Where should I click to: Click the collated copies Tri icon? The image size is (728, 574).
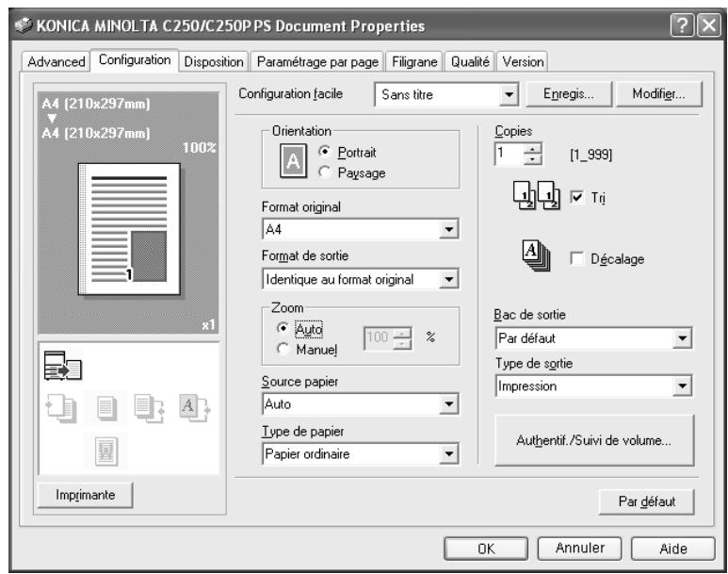click(536, 196)
